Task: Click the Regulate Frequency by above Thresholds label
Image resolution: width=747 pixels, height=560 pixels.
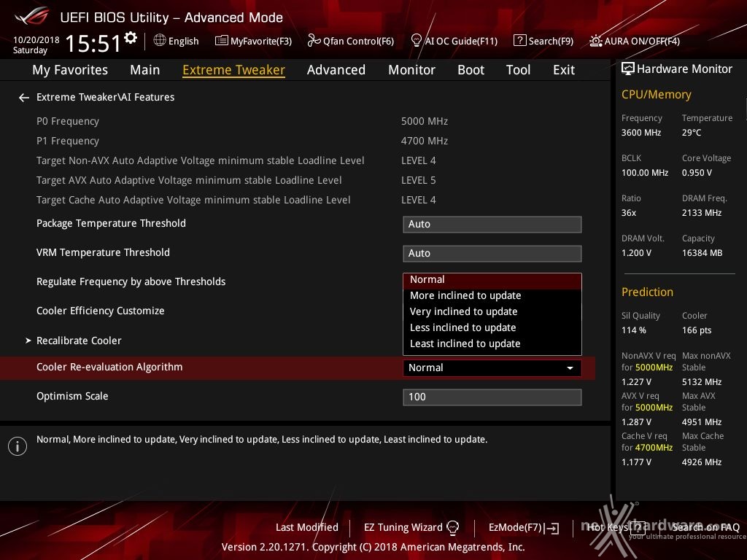Action: coord(131,282)
